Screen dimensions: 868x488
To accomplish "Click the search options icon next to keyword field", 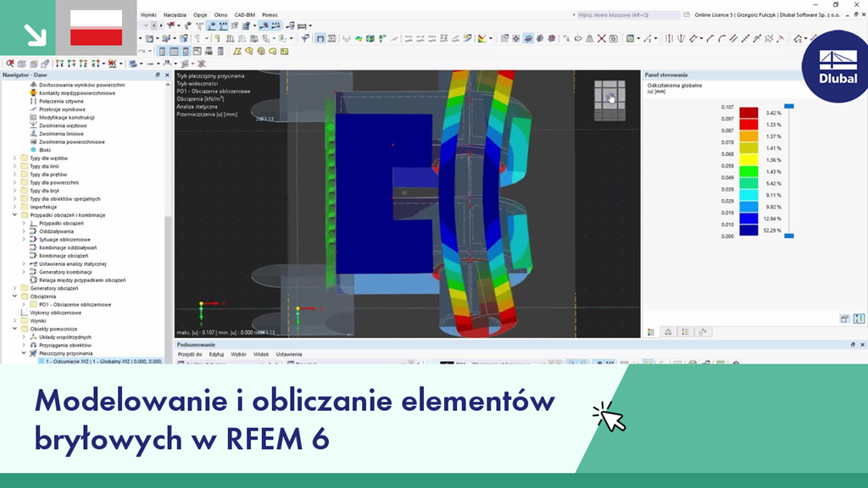I will (687, 15).
